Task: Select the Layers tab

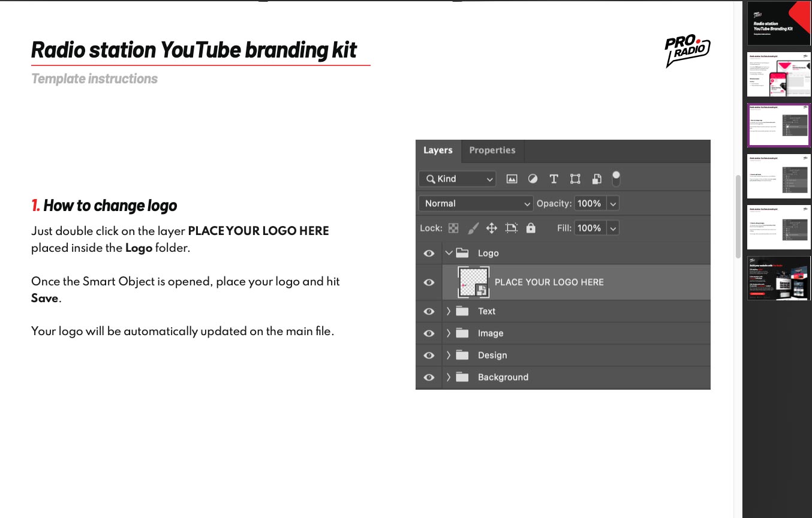Action: [438, 150]
